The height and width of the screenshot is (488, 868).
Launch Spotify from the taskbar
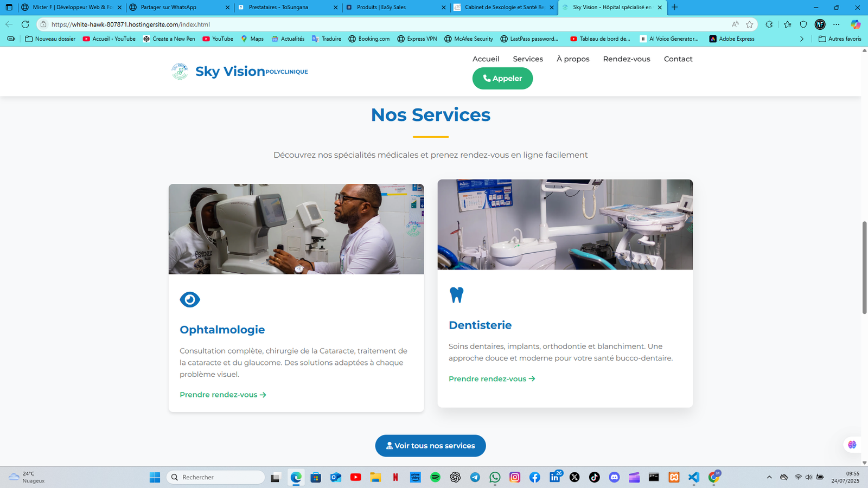pyautogui.click(x=436, y=477)
